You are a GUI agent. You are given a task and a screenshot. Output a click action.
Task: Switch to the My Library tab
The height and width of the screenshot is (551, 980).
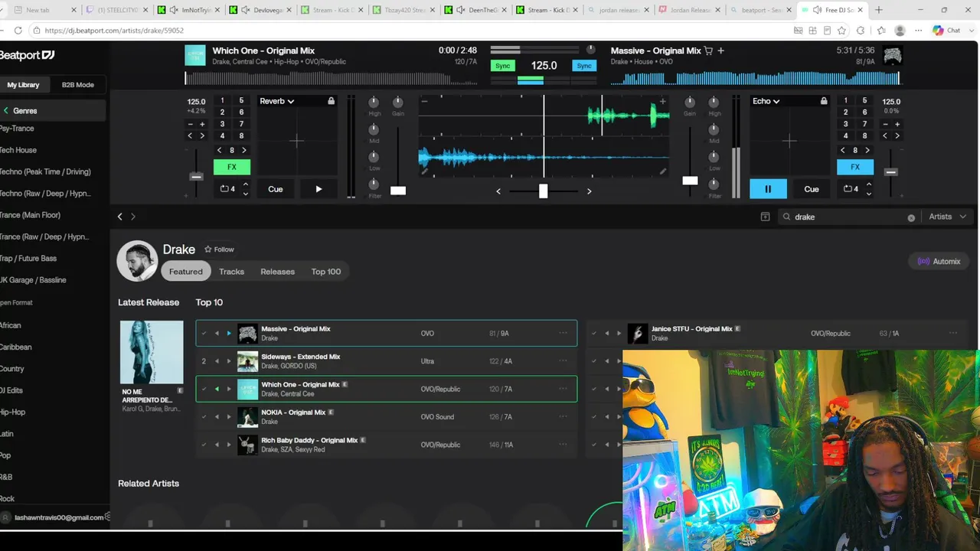tap(23, 85)
